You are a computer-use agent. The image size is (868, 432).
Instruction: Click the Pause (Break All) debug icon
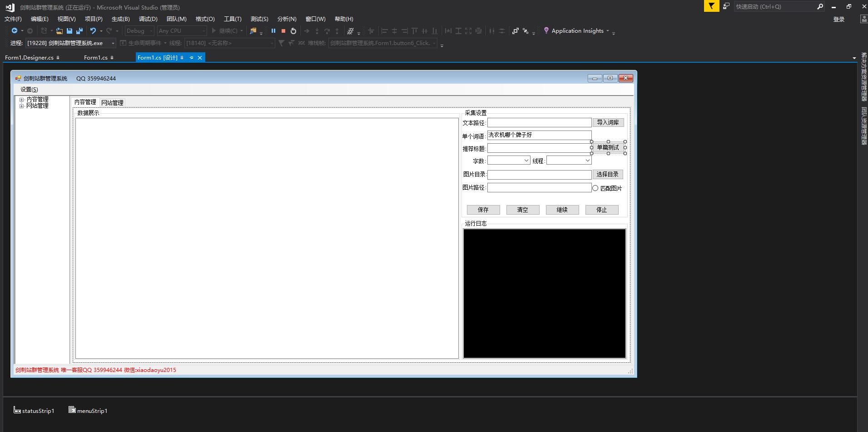pos(273,31)
